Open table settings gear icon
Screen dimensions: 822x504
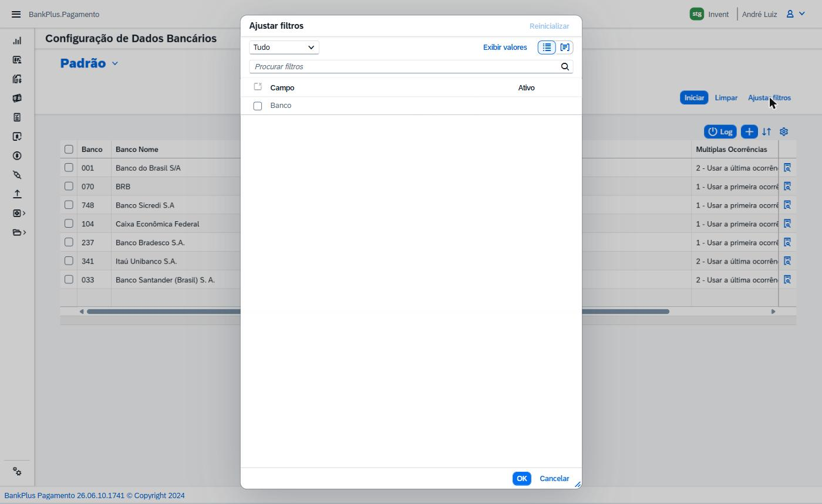(784, 132)
